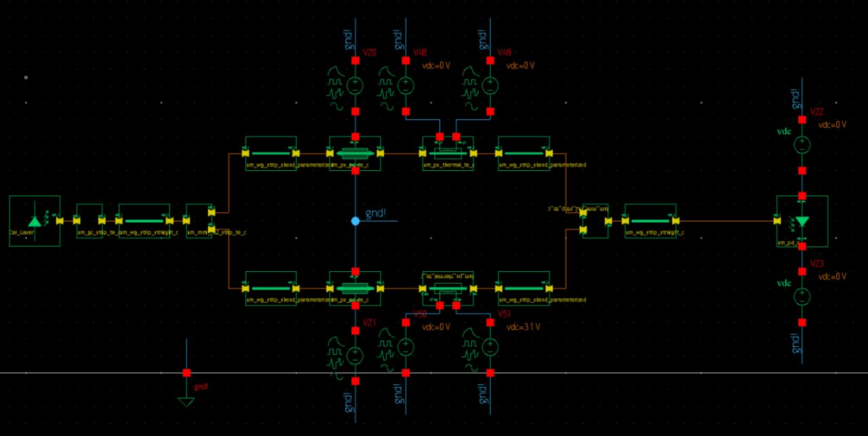Select the CW_Laser source symbol
Image resolution: width=868 pixels, height=436 pixels.
point(35,220)
